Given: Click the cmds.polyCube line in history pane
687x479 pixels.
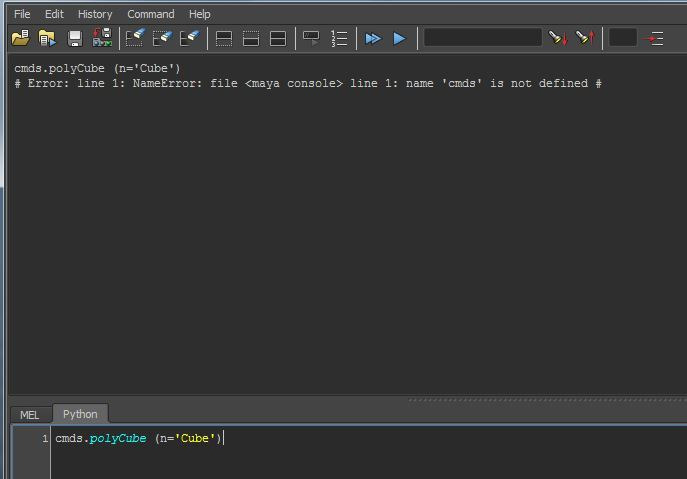Looking at the screenshot, I should (x=97, y=68).
